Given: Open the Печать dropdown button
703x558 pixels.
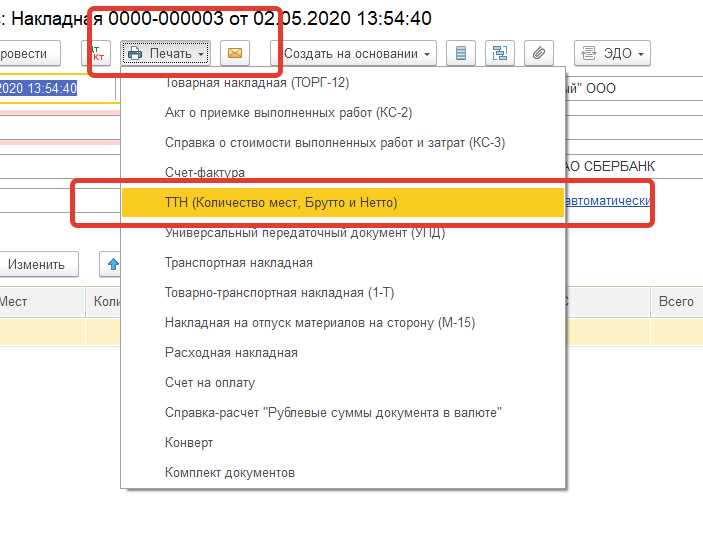Looking at the screenshot, I should coord(165,53).
